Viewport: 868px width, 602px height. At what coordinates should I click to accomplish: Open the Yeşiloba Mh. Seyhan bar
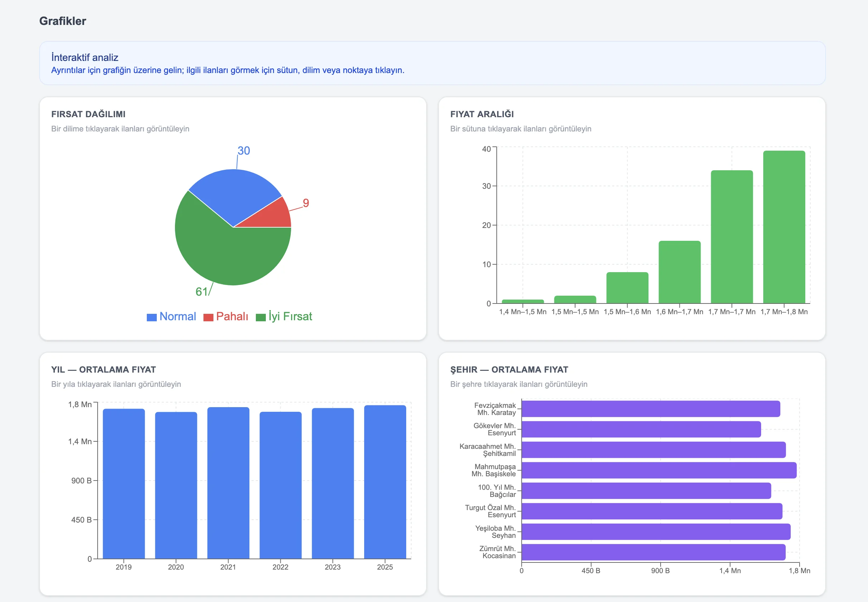click(x=656, y=532)
